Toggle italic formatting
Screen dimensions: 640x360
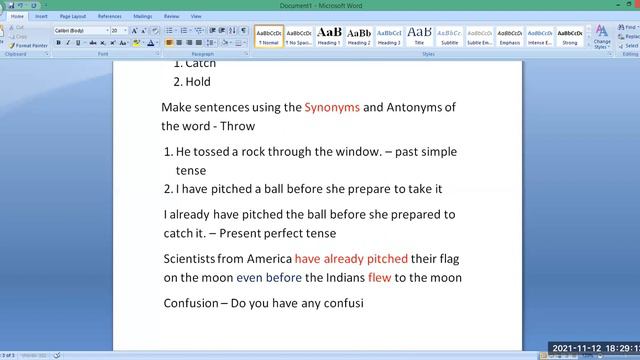coord(68,43)
